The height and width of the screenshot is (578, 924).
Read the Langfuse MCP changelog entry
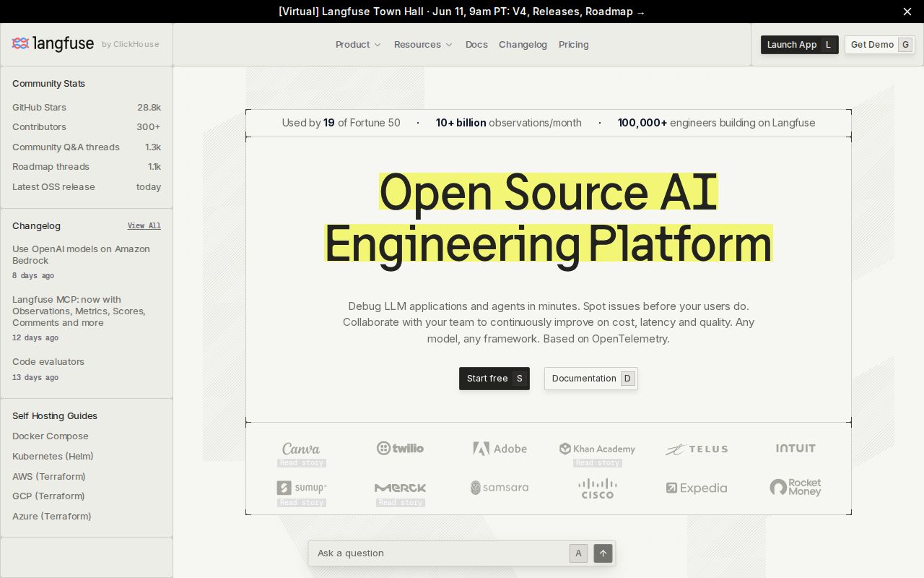[x=87, y=318]
